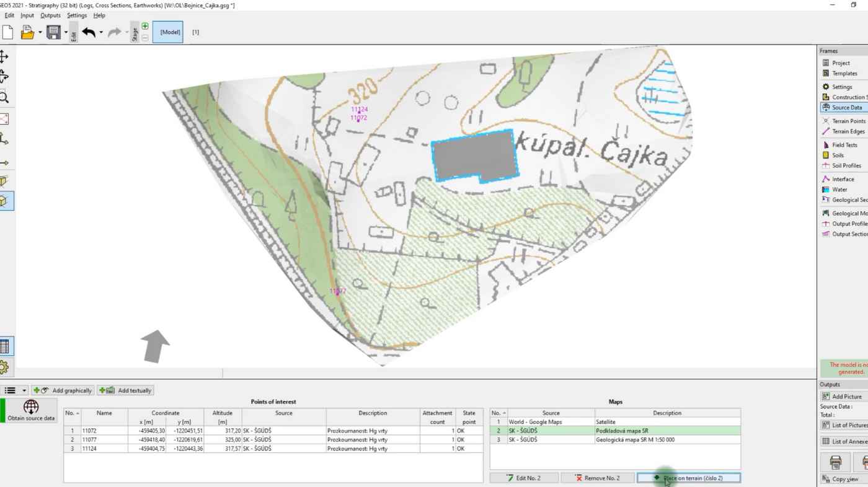Select the rotate view tool

(4, 77)
